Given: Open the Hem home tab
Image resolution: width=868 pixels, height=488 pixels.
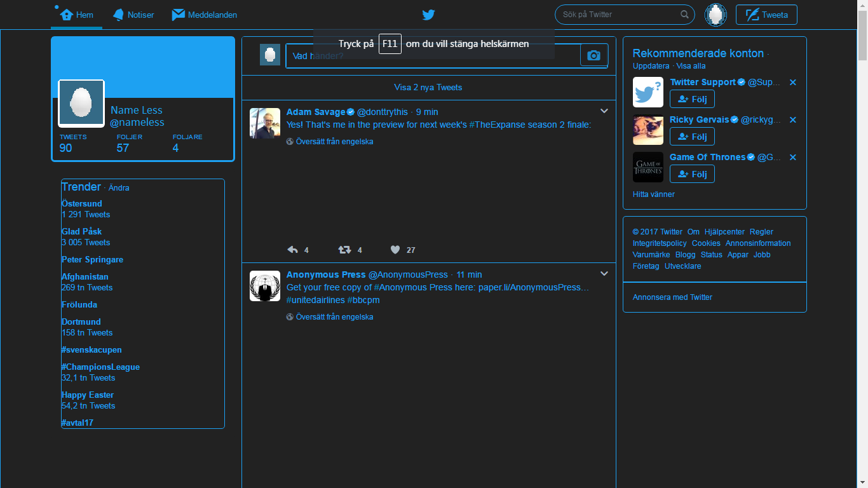Looking at the screenshot, I should [76, 15].
